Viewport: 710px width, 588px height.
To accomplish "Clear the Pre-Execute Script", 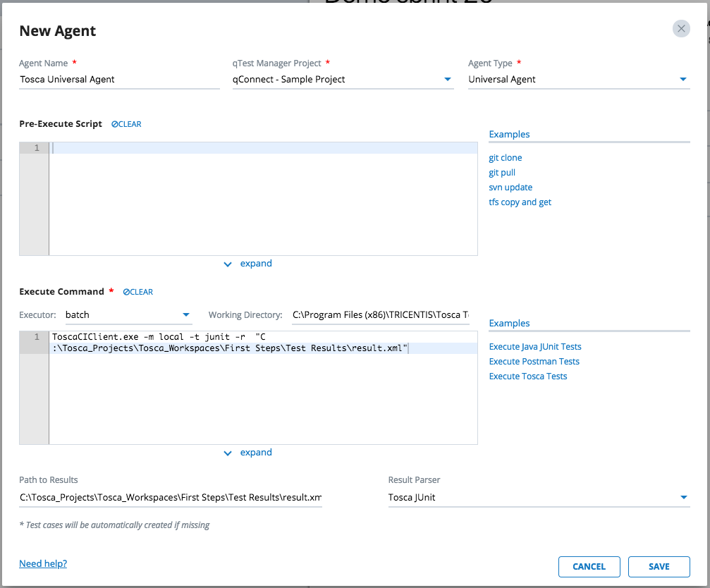I will click(126, 124).
